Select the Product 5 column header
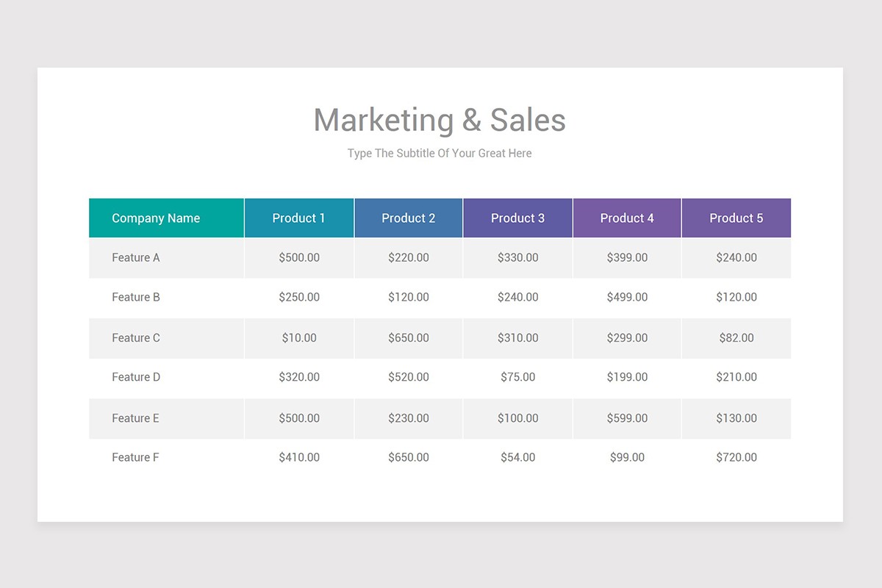 pos(736,218)
